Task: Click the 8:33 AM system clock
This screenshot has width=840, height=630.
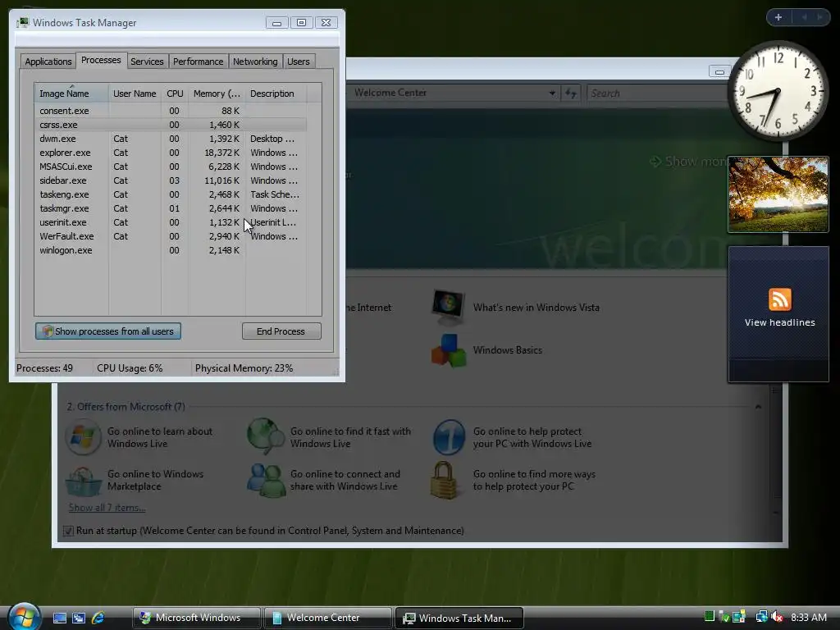Action: (x=808, y=617)
